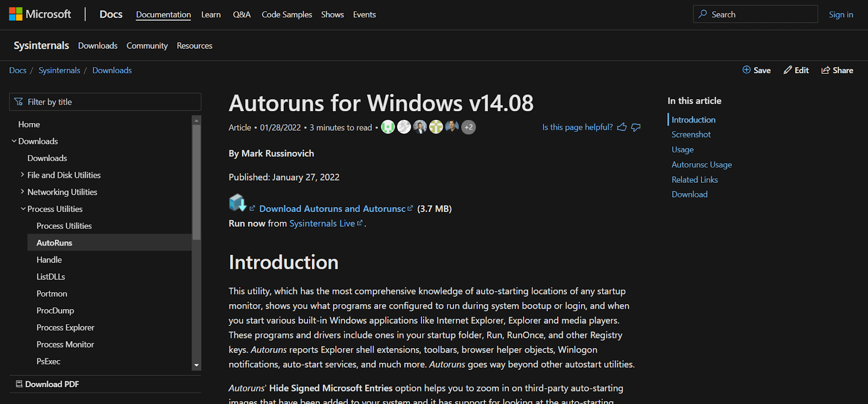Click the Microsoft logo
Viewport: 868px width, 404px height.
40,14
